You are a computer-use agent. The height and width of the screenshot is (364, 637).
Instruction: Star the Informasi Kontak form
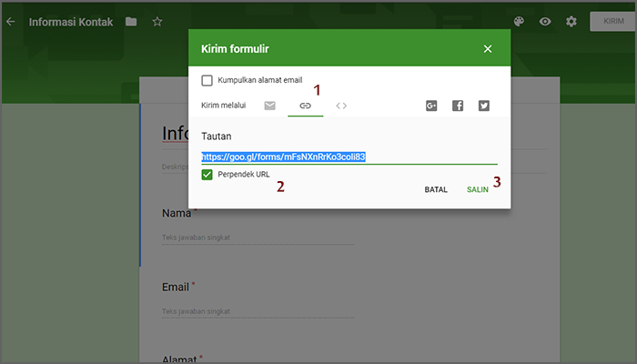[x=157, y=22]
